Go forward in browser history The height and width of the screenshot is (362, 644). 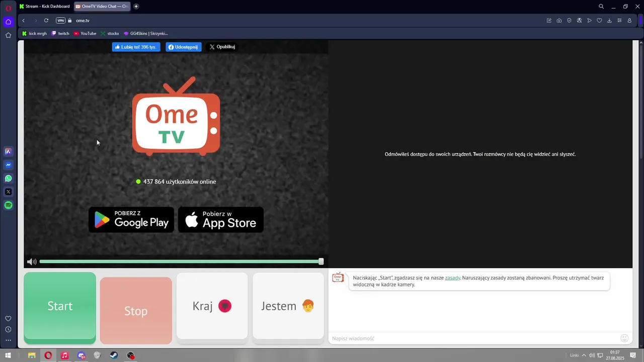pyautogui.click(x=35, y=21)
